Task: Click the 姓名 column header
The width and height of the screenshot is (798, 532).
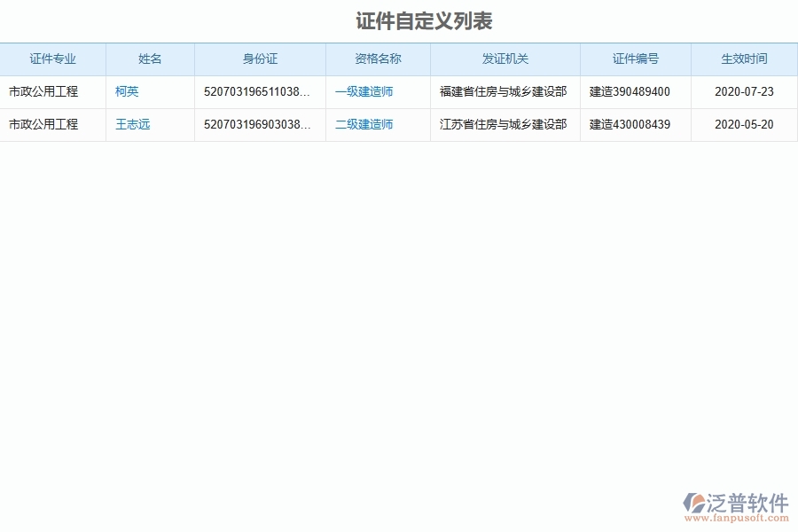Action: pos(150,59)
